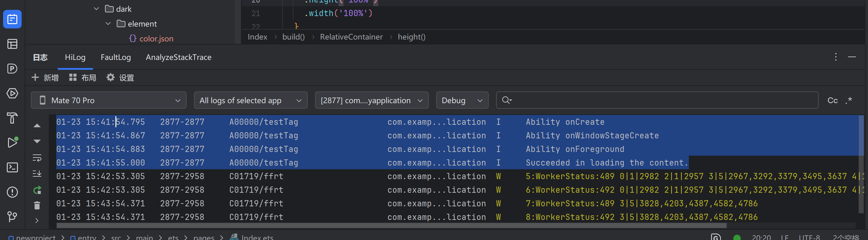868x240 pixels.
Task: Select the Ability onWindowStageCreate log line
Action: coord(457,136)
